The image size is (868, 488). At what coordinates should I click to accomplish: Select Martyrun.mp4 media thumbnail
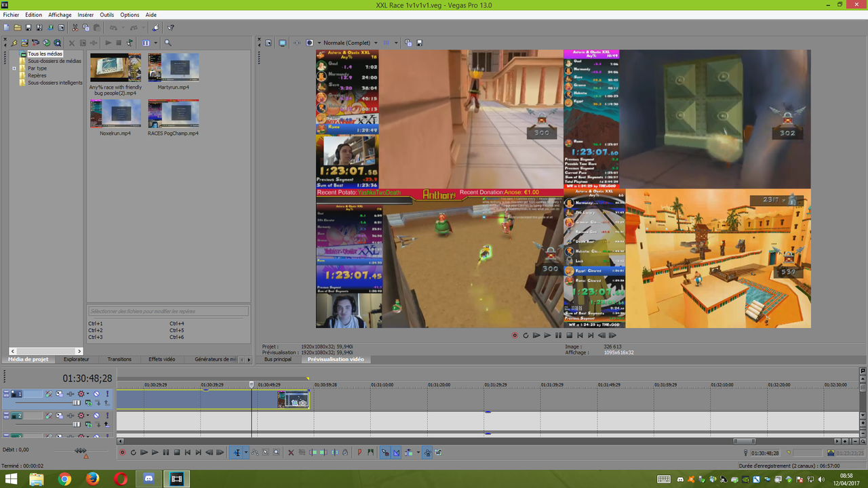click(174, 67)
